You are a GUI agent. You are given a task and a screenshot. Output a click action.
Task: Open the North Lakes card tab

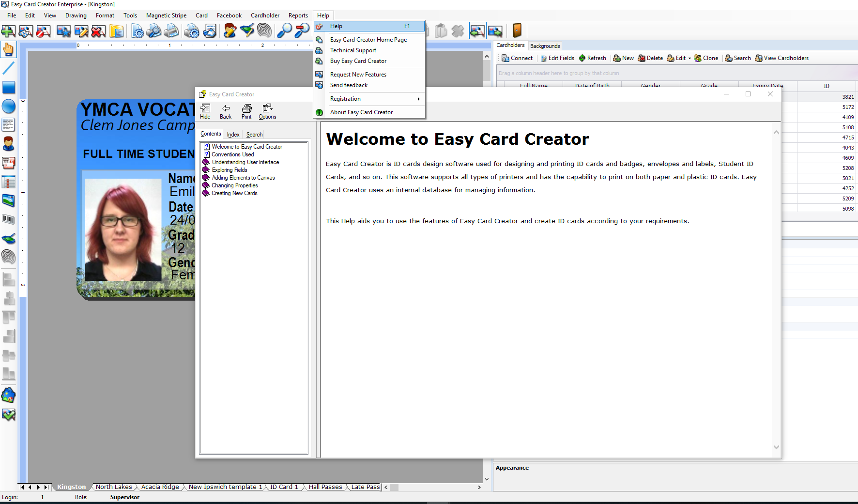point(114,487)
